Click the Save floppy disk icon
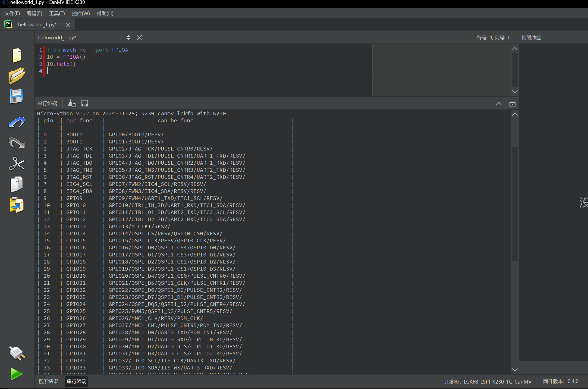 [x=17, y=96]
